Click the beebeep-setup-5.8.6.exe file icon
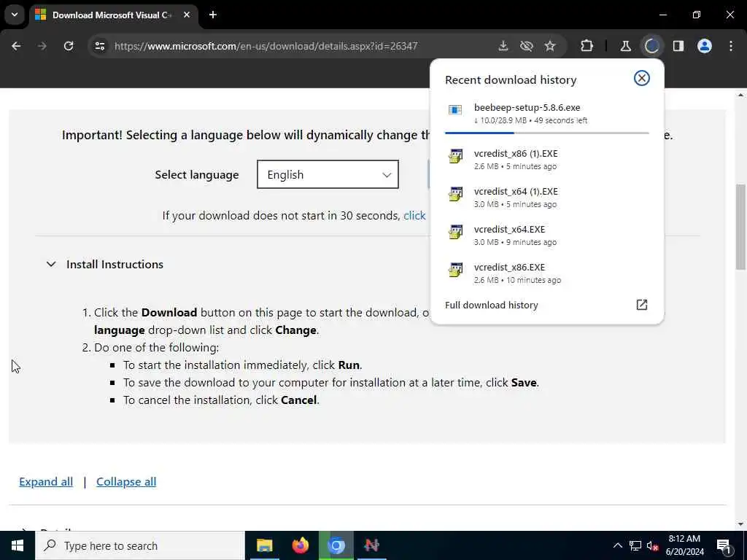747x560 pixels. pyautogui.click(x=455, y=110)
